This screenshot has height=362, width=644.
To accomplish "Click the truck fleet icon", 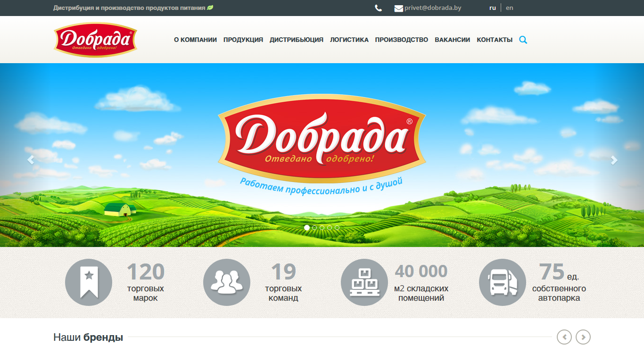I will point(503,282).
